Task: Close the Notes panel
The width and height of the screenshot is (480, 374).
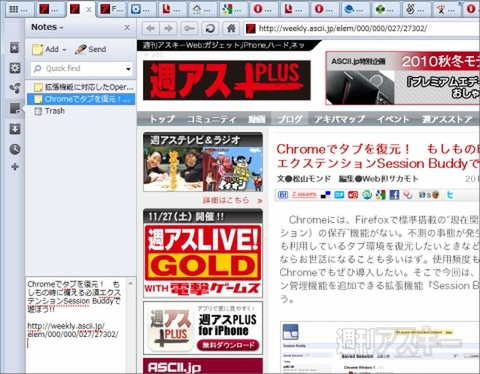Action: 127,28
